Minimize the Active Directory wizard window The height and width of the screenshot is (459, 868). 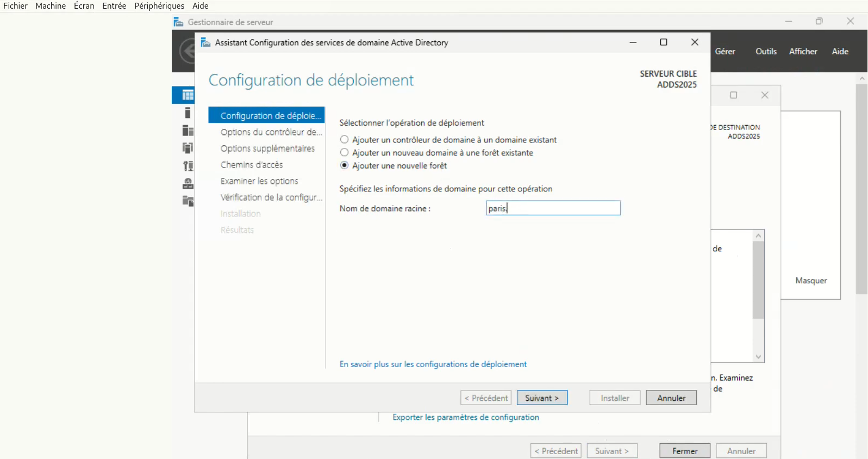click(x=633, y=42)
